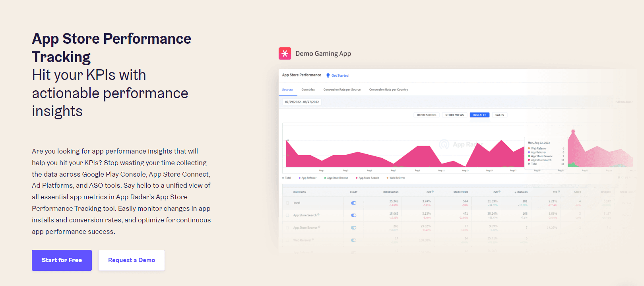The width and height of the screenshot is (644, 286).
Task: Click the chart data point marker at Aug 22
Action: 573,131
